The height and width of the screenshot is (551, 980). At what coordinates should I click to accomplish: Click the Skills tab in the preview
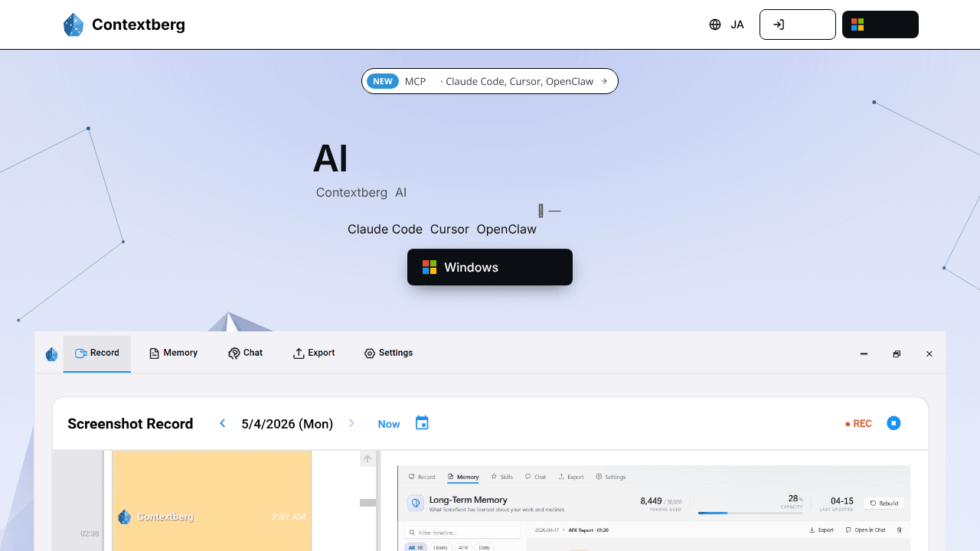(501, 477)
